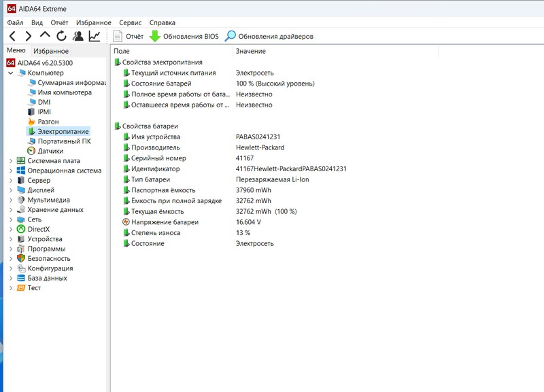Click the Back navigation arrow
Screen dimensions: 544x392
tap(12, 36)
